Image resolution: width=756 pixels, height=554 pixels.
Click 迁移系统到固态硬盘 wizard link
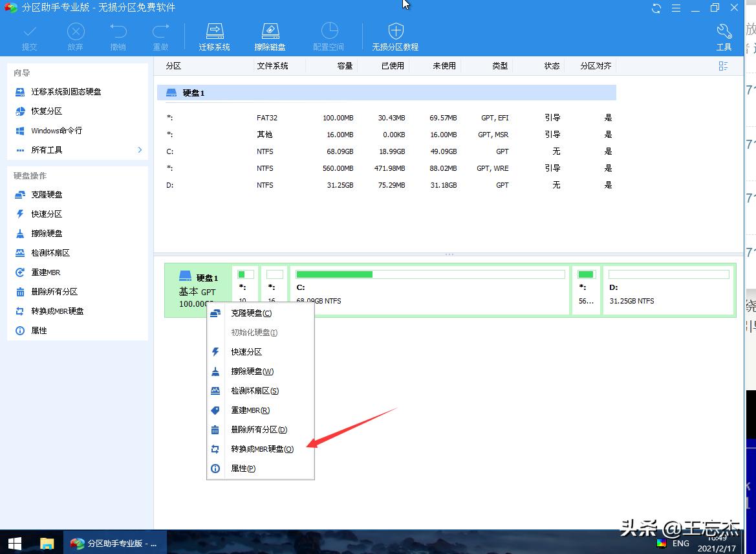pyautogui.click(x=66, y=93)
